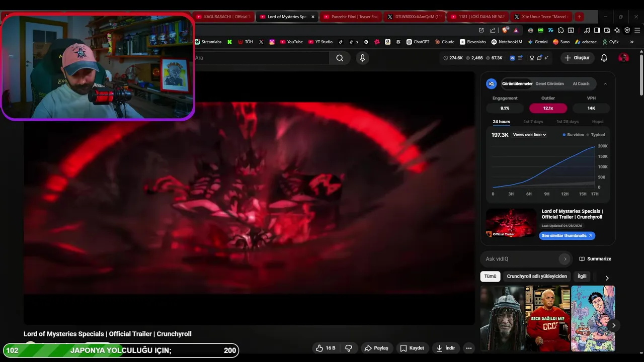The height and width of the screenshot is (362, 644).
Task: Open the Gemini bookmark
Action: pos(537,42)
